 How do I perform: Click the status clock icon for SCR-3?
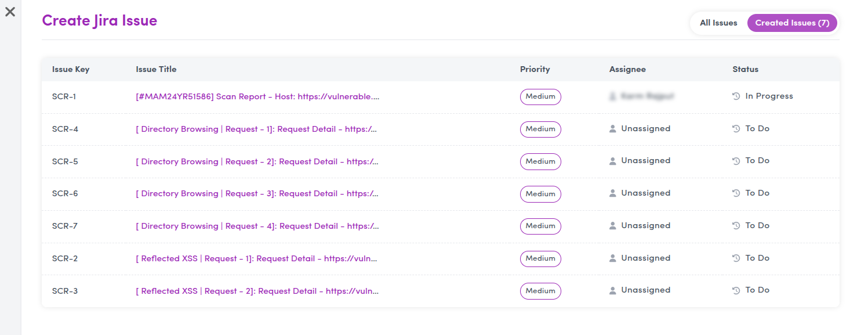[x=736, y=290]
